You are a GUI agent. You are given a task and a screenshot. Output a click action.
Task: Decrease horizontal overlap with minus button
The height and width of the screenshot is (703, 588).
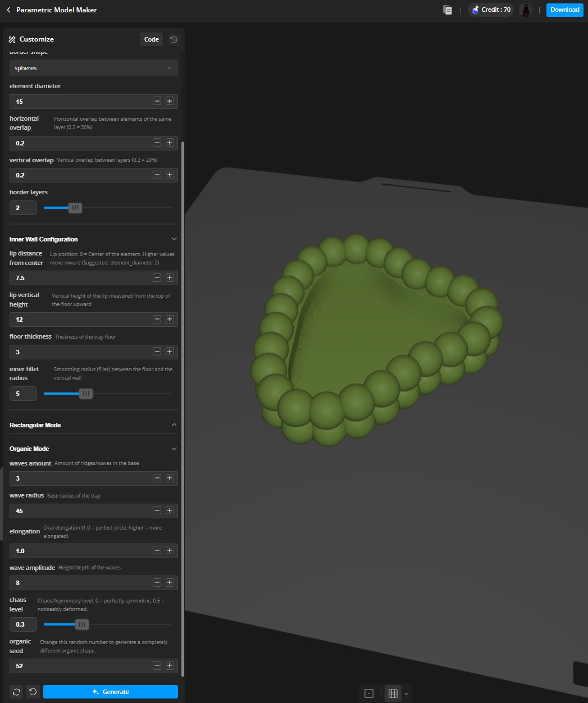tap(157, 143)
